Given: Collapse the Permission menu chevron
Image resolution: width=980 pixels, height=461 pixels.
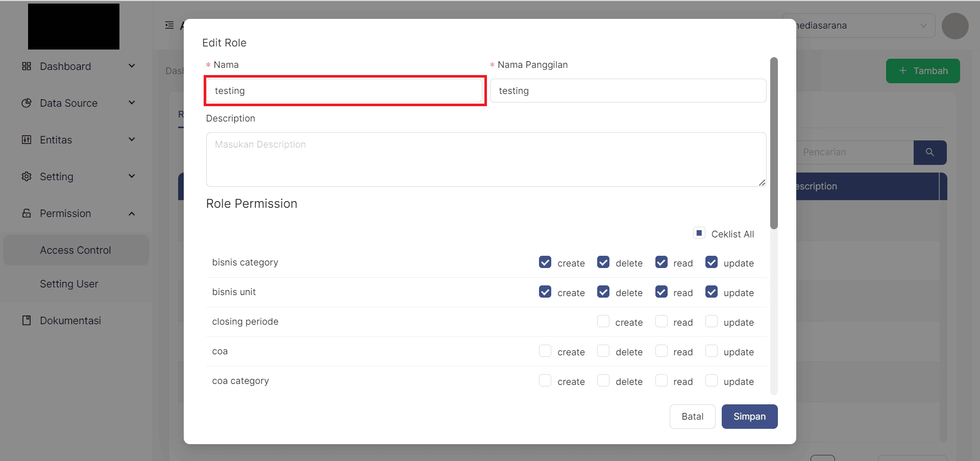Looking at the screenshot, I should [x=132, y=213].
